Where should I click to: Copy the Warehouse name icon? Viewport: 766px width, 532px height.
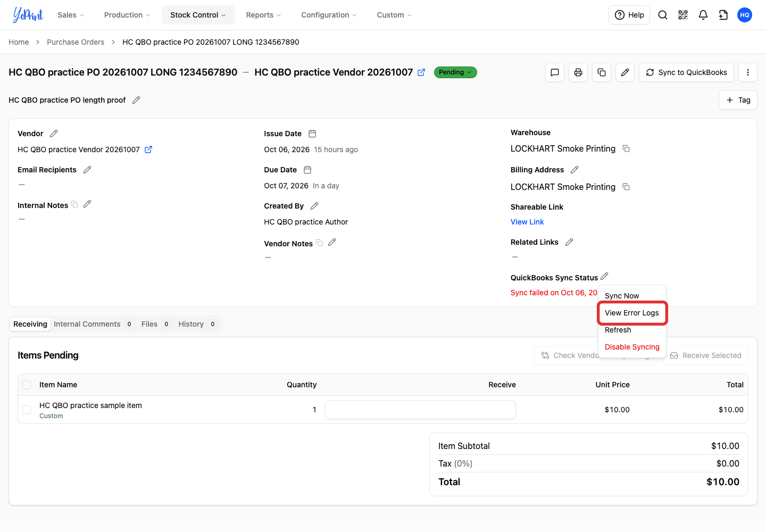[626, 148]
